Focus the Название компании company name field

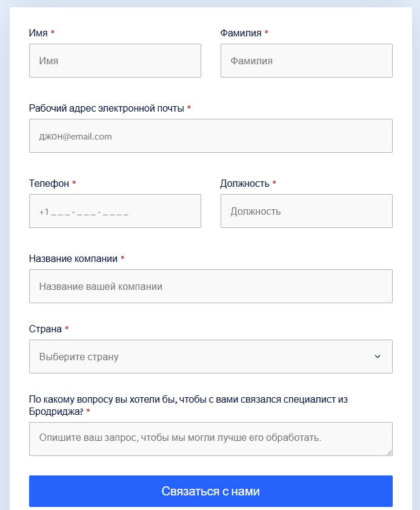point(210,286)
